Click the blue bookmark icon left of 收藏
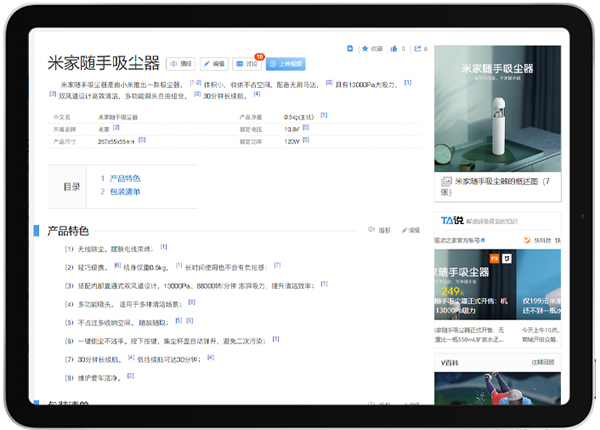Viewport: 600px width, 430px height. click(x=349, y=48)
